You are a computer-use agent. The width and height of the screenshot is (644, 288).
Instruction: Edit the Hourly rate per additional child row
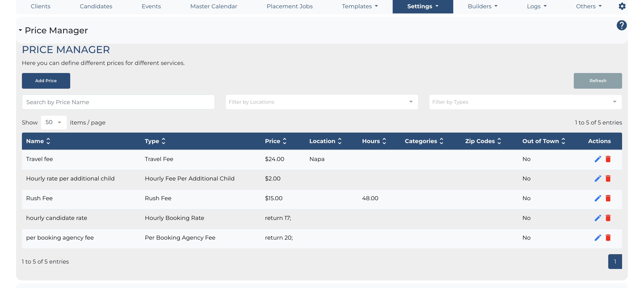click(598, 178)
